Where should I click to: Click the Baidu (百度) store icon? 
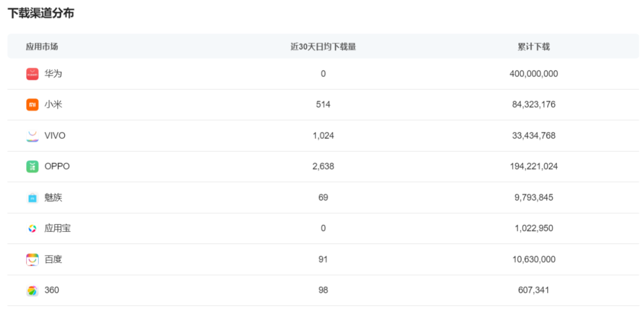[x=32, y=260]
